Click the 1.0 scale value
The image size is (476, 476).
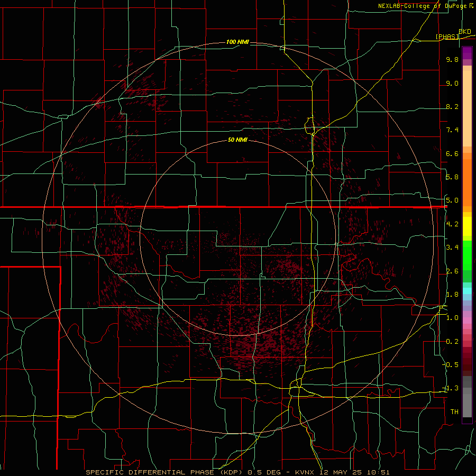coord(452,318)
